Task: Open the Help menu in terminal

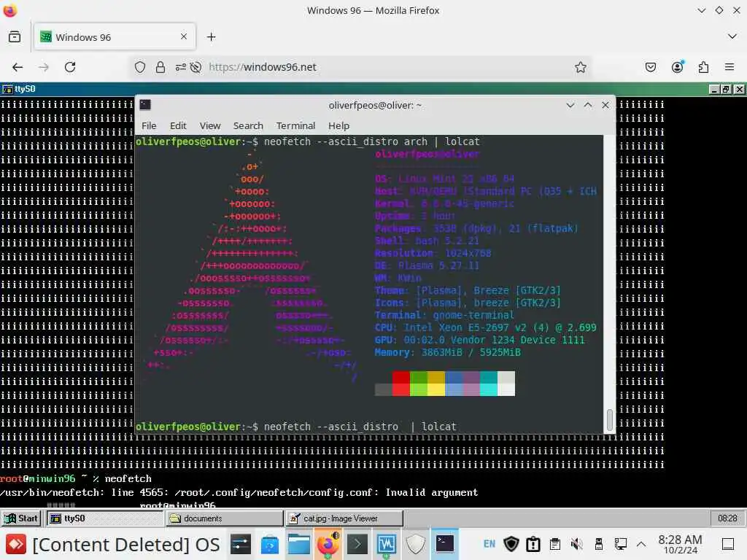Action: [x=338, y=125]
